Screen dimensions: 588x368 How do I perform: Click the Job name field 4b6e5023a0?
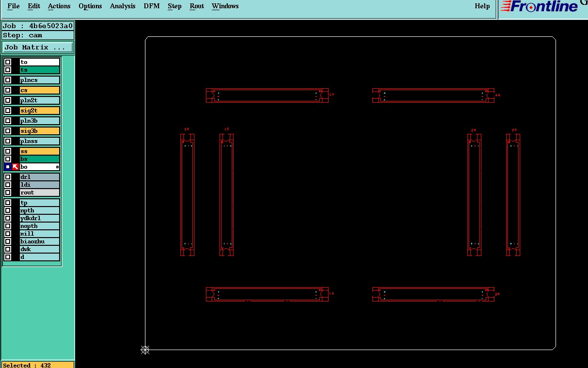click(38, 26)
